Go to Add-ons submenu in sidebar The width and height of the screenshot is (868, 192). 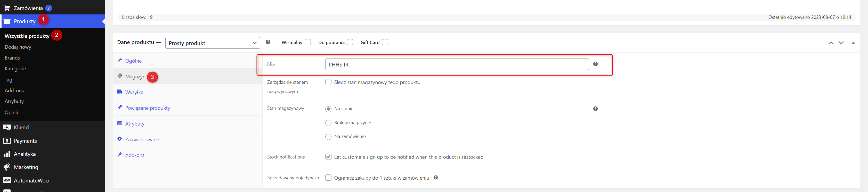[14, 91]
